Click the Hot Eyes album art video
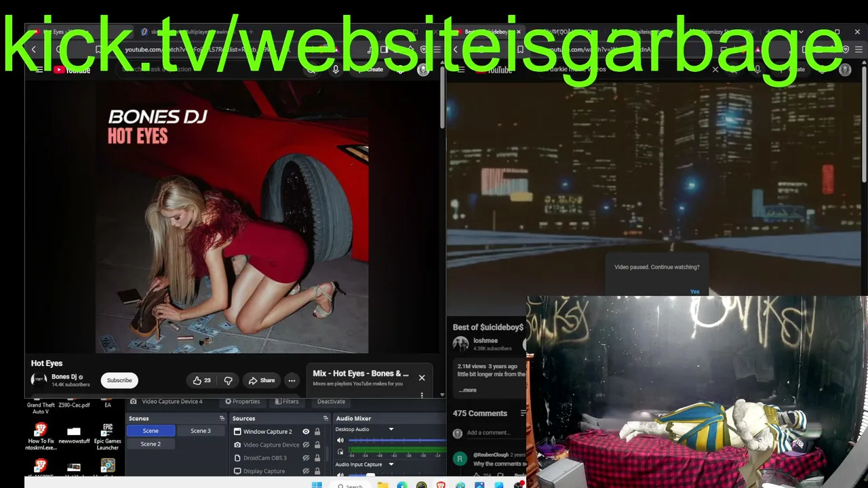 coord(232,217)
